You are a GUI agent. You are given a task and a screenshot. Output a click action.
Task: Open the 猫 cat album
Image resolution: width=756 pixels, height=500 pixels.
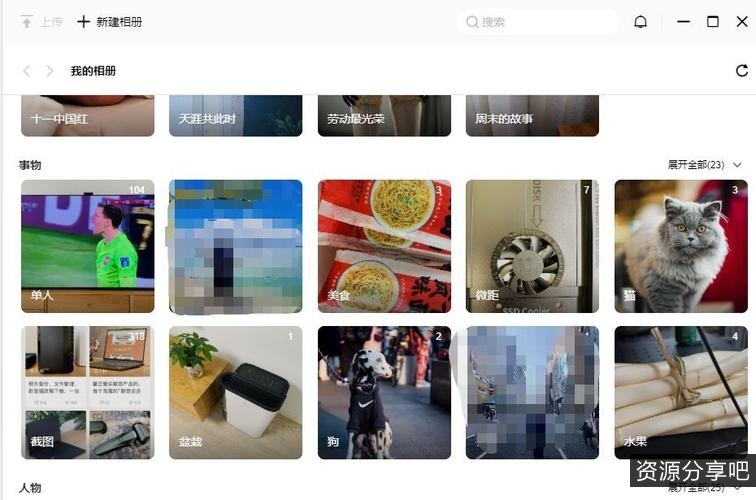point(681,246)
